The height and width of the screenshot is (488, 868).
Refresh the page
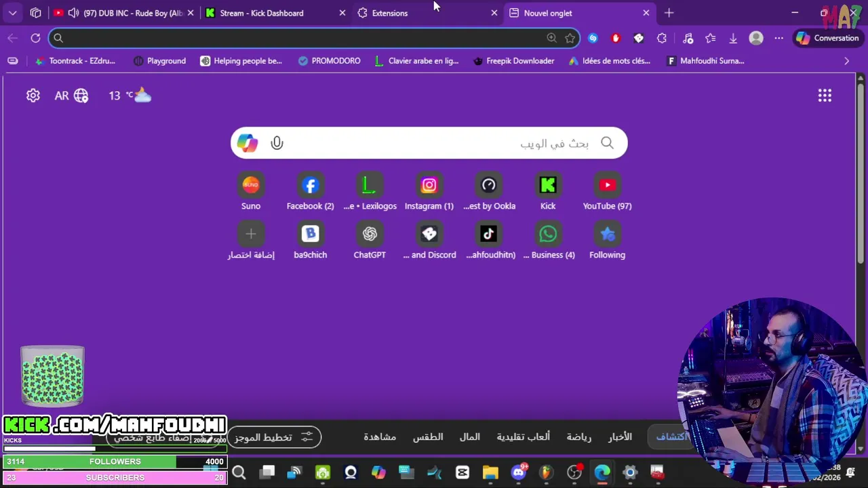[x=35, y=38]
